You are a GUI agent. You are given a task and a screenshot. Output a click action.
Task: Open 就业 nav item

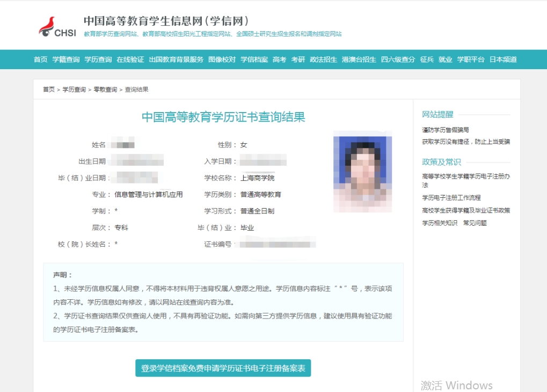pyautogui.click(x=446, y=60)
